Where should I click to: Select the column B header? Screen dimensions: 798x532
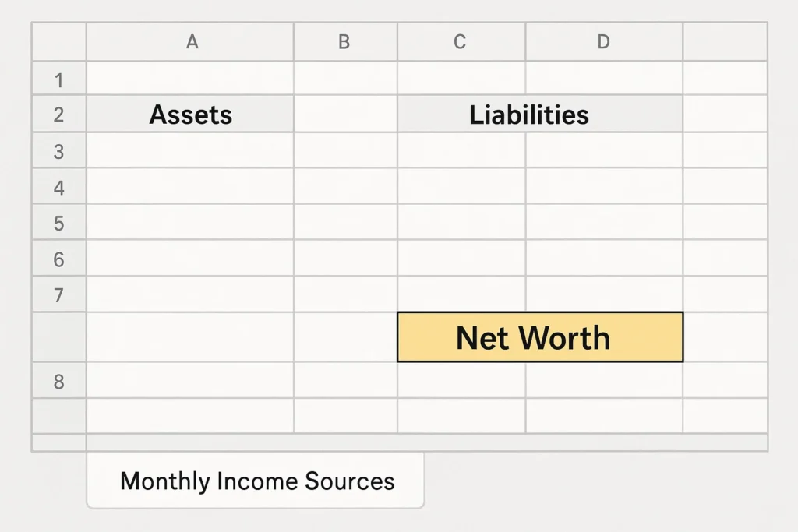tap(344, 42)
